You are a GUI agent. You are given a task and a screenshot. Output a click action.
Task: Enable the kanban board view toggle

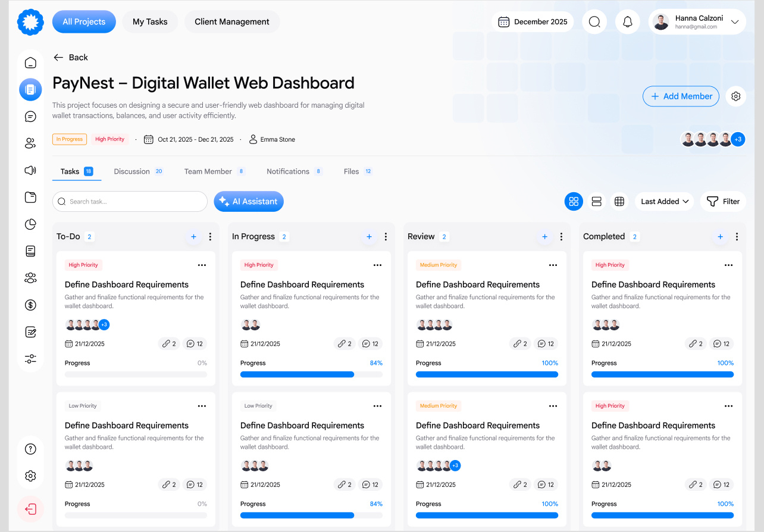click(x=574, y=201)
